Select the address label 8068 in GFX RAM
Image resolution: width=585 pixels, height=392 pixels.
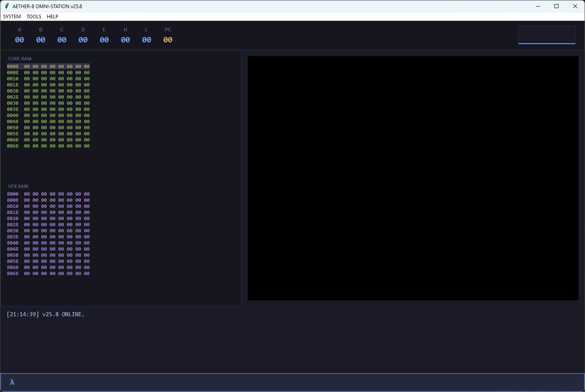(12, 273)
